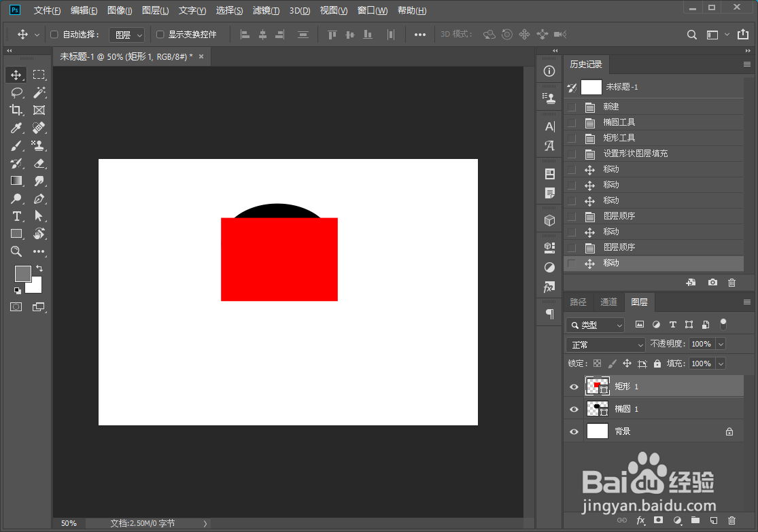Hide the 椭圆 1 layer
The image size is (758, 532).
click(574, 409)
